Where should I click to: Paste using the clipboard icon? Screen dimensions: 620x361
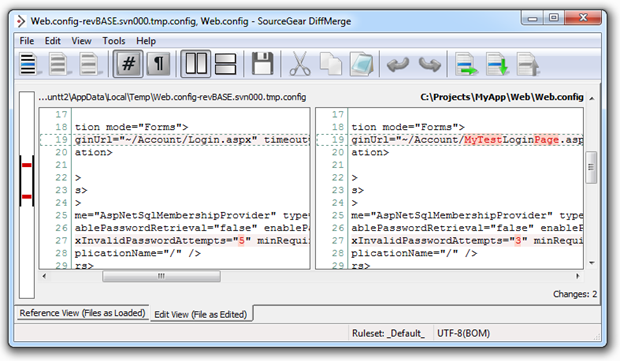click(361, 64)
